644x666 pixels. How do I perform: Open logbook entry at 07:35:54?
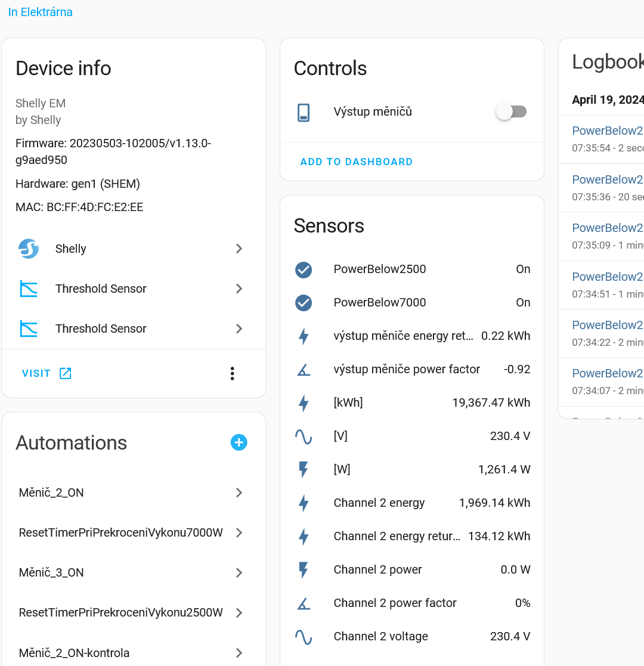607,131
